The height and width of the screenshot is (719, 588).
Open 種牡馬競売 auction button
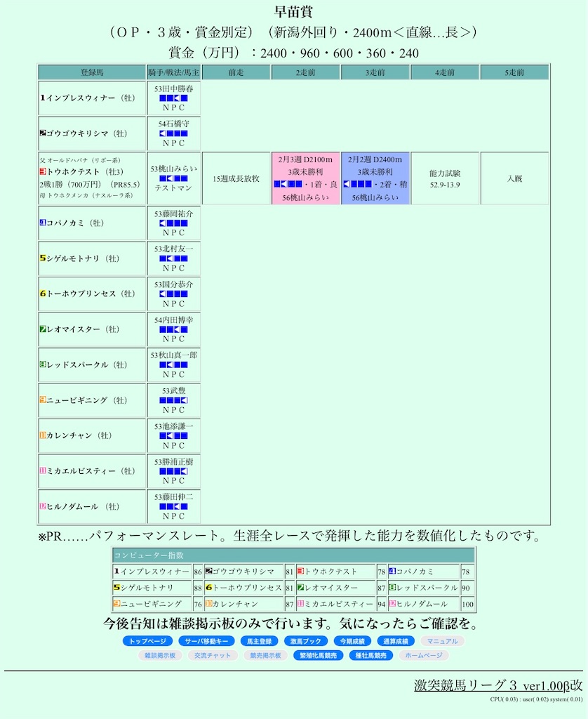(x=370, y=655)
